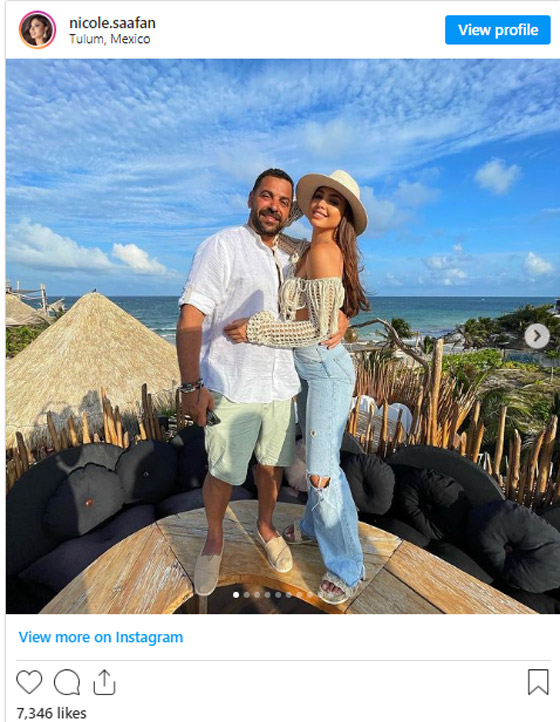Image resolution: width=560 pixels, height=722 pixels.
Task: Jump to the second carousel dot
Action: tap(246, 595)
